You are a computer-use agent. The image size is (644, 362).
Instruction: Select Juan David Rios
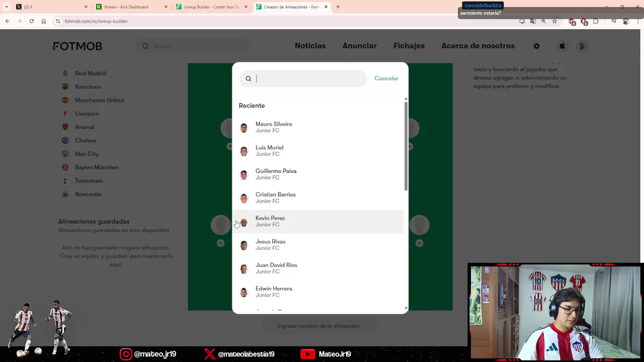pyautogui.click(x=318, y=268)
